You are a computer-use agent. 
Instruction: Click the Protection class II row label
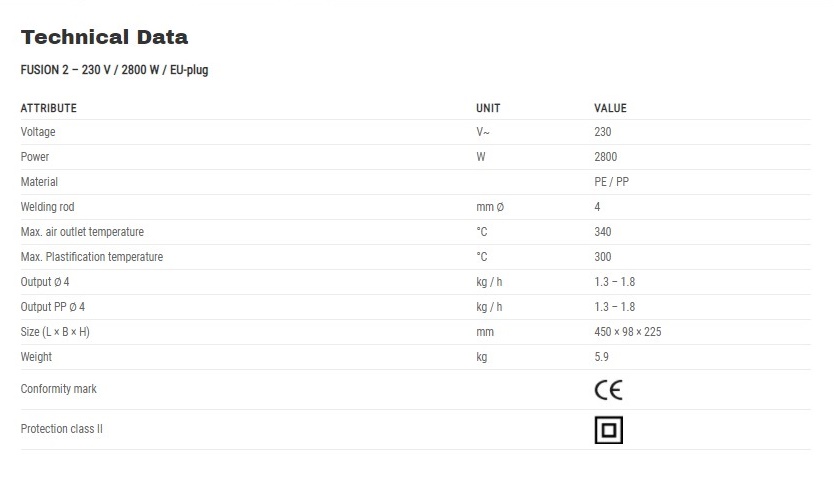(x=62, y=429)
